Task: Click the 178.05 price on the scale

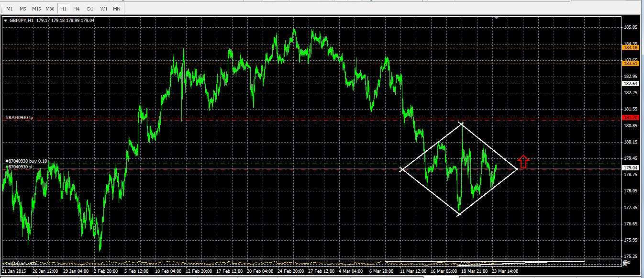Action: pos(631,191)
